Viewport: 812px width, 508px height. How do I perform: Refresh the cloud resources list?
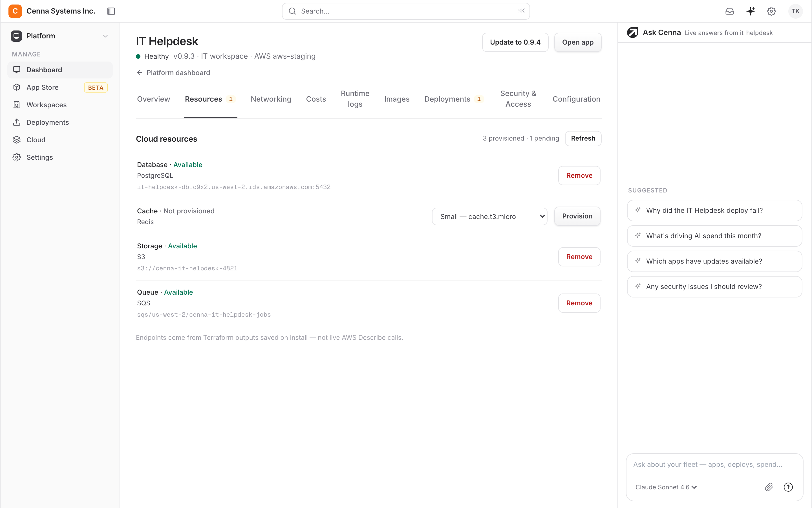583,138
